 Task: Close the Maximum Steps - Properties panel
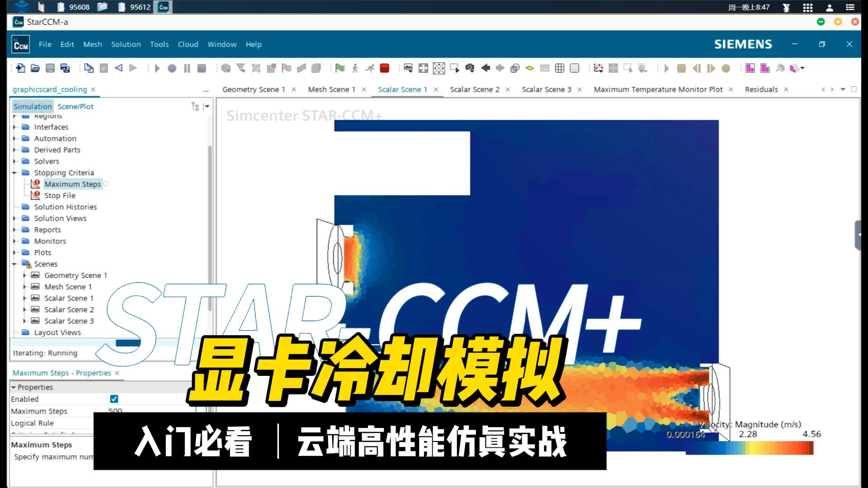point(117,373)
